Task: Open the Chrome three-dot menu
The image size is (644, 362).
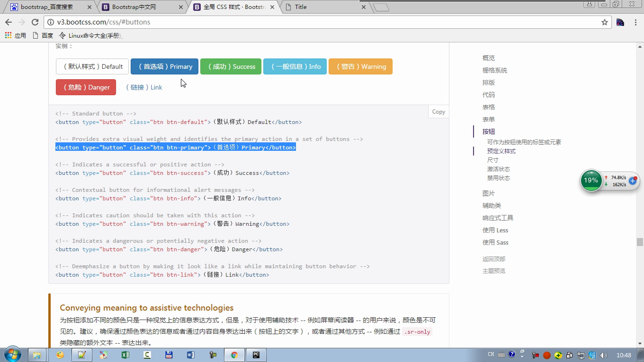Action: 636,22
